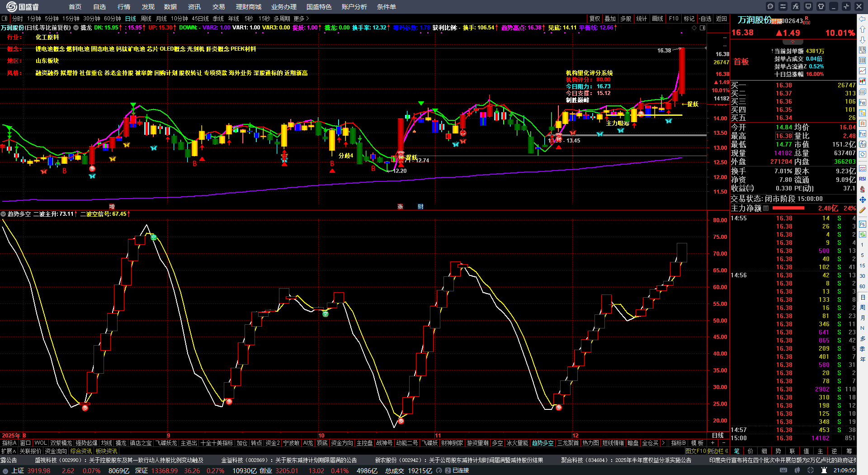Click the 指标B indicator group button

[x=678, y=443]
